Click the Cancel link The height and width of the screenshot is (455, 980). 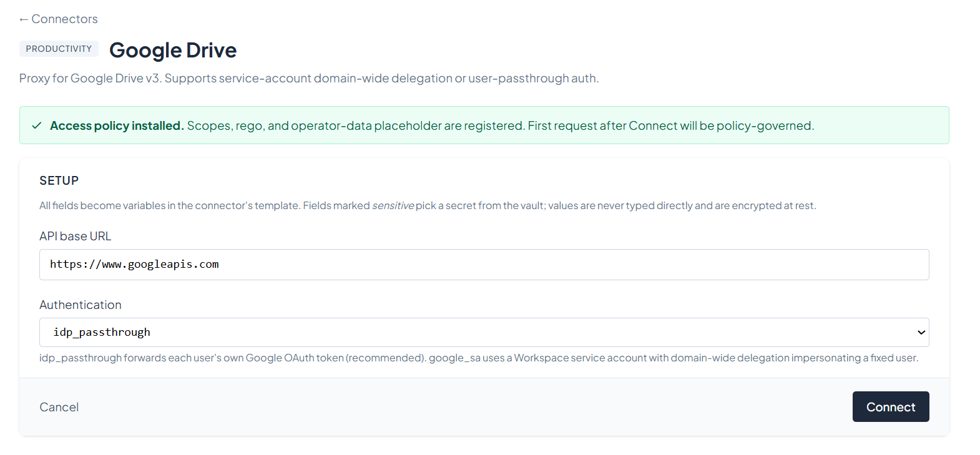pyautogui.click(x=59, y=407)
